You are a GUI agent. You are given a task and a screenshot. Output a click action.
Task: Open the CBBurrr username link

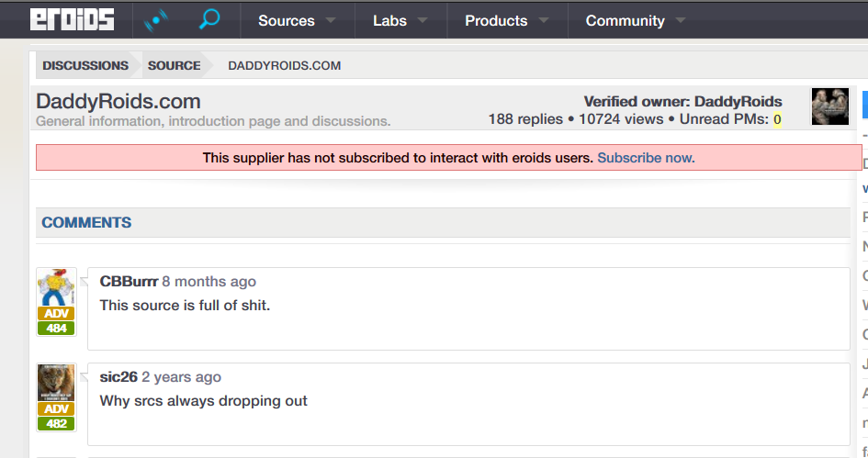129,281
